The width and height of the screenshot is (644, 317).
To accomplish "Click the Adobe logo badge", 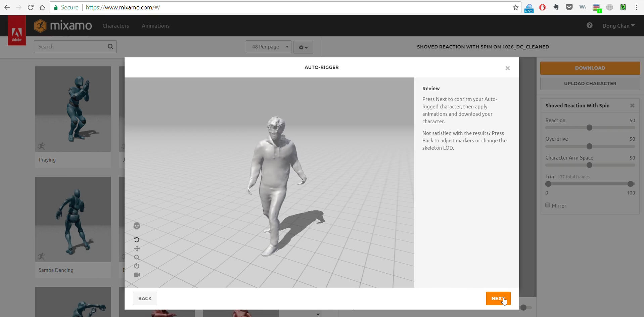I will coord(17,30).
